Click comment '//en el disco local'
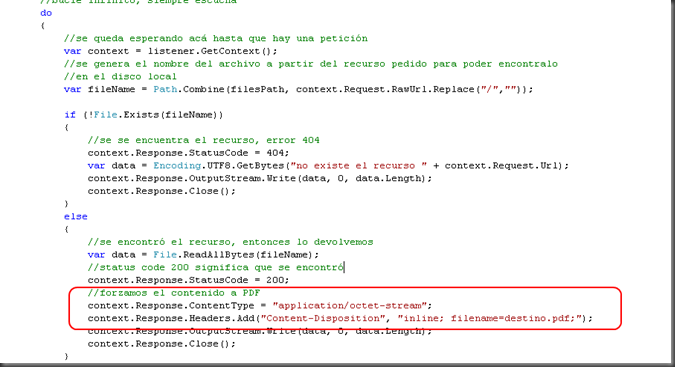This screenshot has height=367, width=675. [x=120, y=77]
